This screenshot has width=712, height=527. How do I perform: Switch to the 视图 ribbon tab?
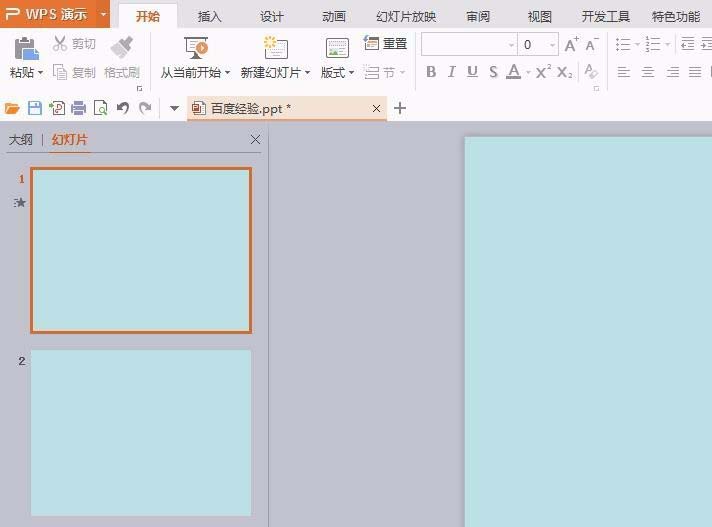coord(539,17)
